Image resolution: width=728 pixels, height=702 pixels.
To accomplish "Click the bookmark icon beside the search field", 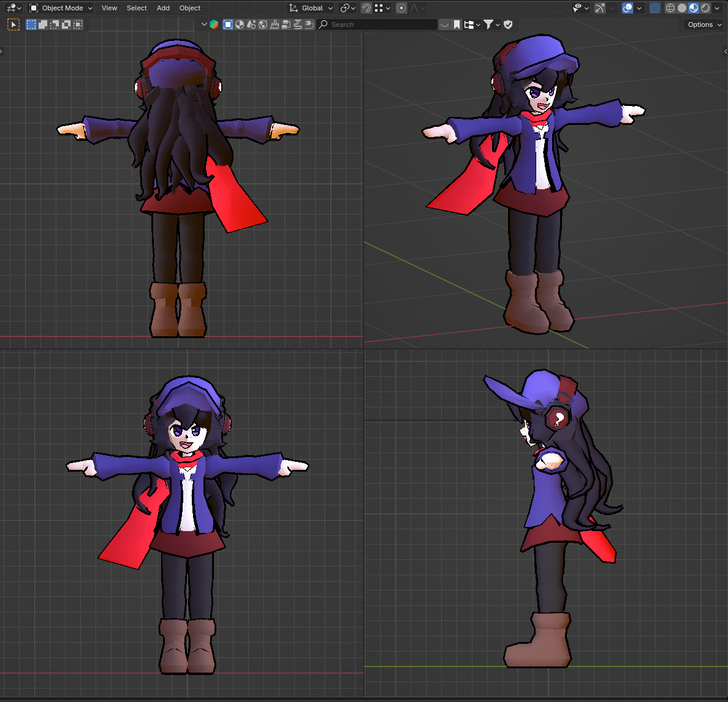I will (x=457, y=25).
